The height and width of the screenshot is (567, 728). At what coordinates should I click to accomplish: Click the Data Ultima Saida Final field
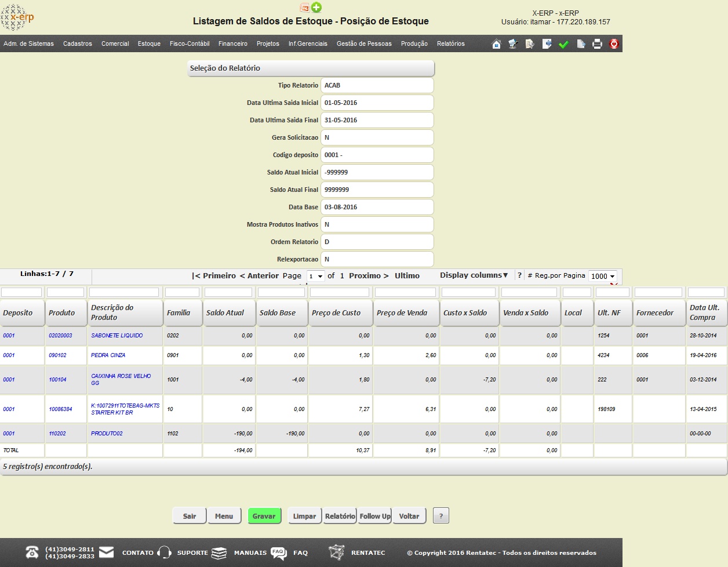pos(377,120)
